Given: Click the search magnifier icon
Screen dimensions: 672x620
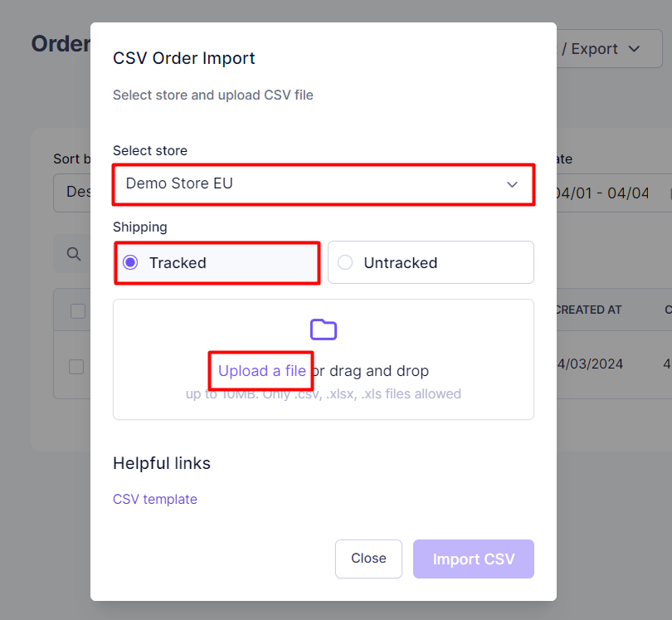Looking at the screenshot, I should [x=73, y=253].
